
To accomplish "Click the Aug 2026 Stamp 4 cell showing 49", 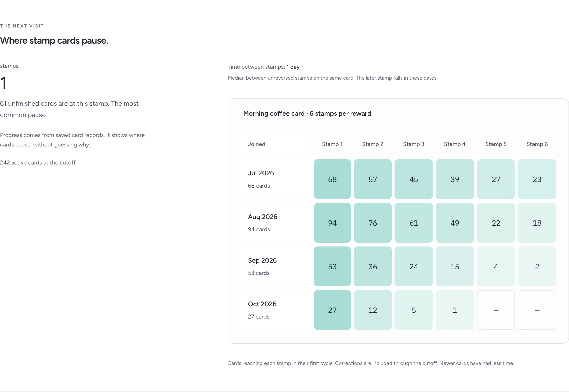I will pyautogui.click(x=455, y=223).
